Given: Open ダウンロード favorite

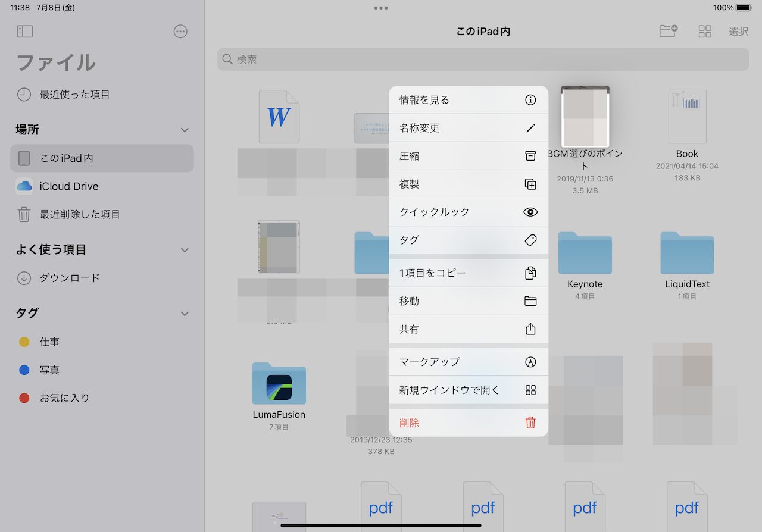Looking at the screenshot, I should (102, 278).
